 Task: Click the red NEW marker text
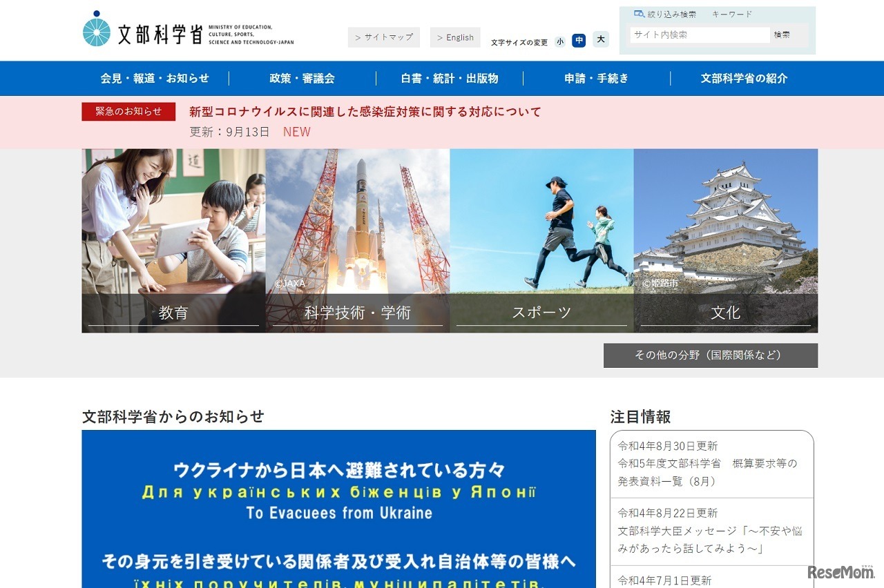[297, 132]
